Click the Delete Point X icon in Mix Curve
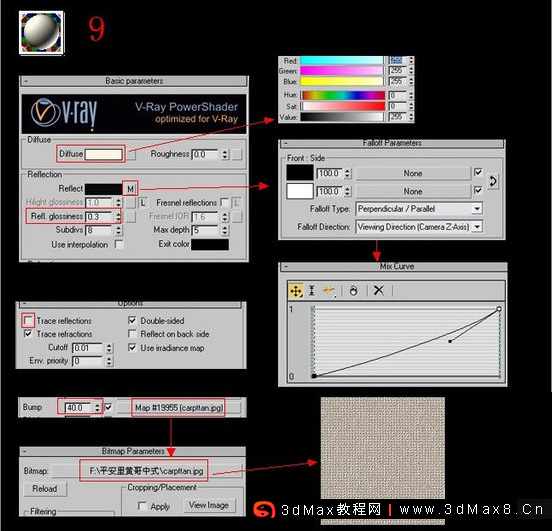The height and width of the screenshot is (531, 552). [x=379, y=291]
